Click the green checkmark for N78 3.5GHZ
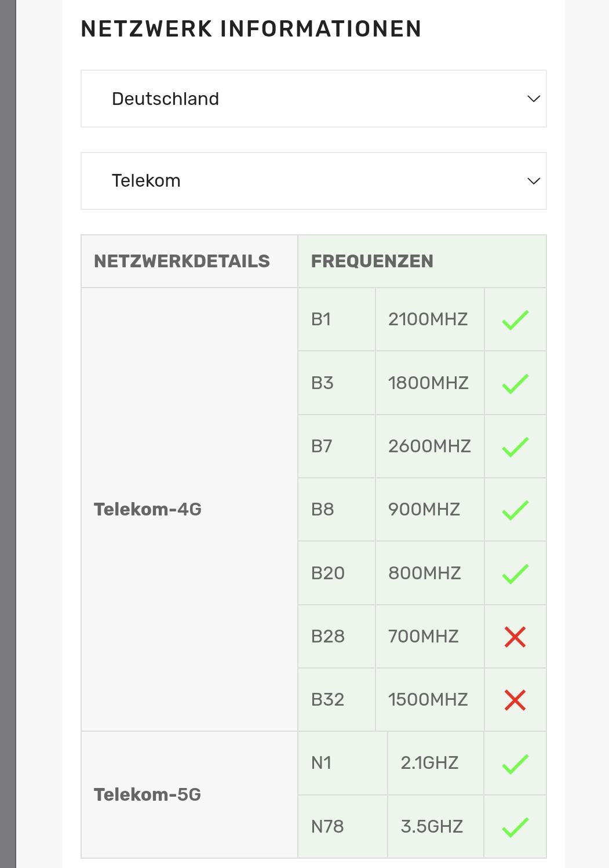 point(515,827)
